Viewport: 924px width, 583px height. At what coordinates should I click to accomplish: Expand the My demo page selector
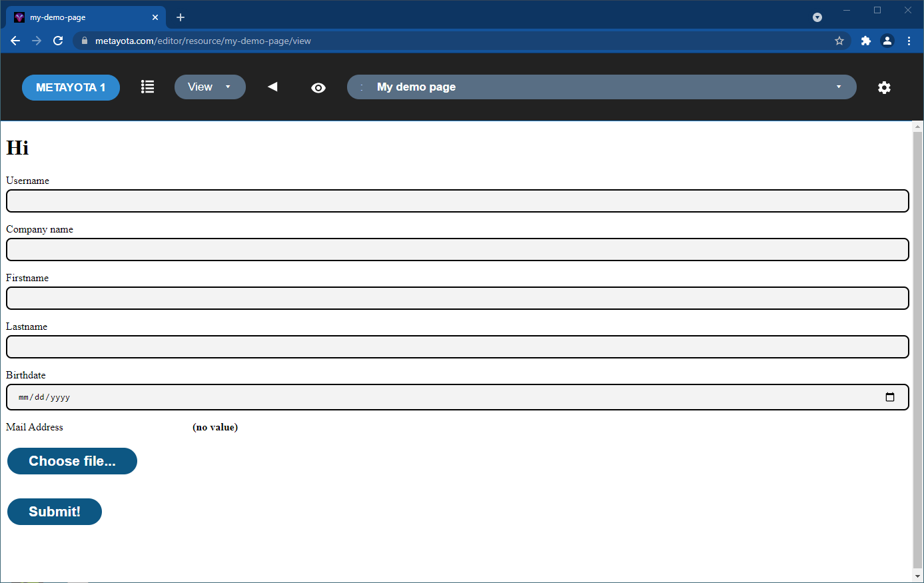[602, 87]
